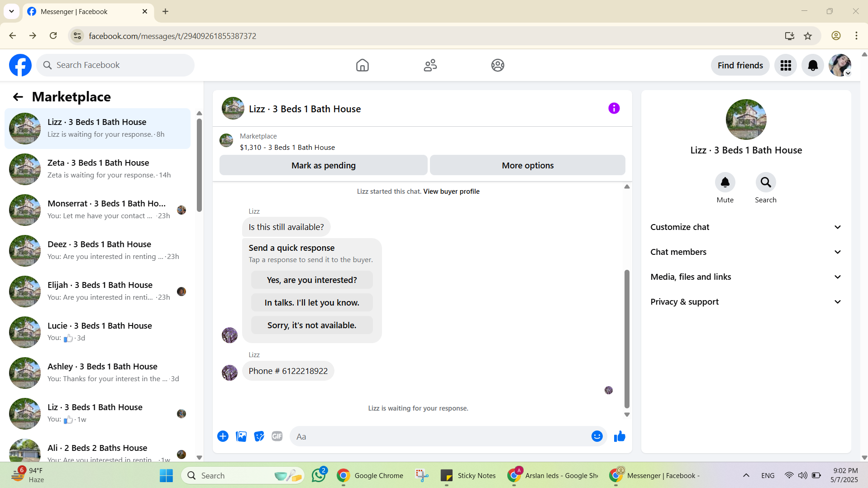The width and height of the screenshot is (868, 488).
Task: Open account profile picture menu
Action: pyautogui.click(x=839, y=65)
